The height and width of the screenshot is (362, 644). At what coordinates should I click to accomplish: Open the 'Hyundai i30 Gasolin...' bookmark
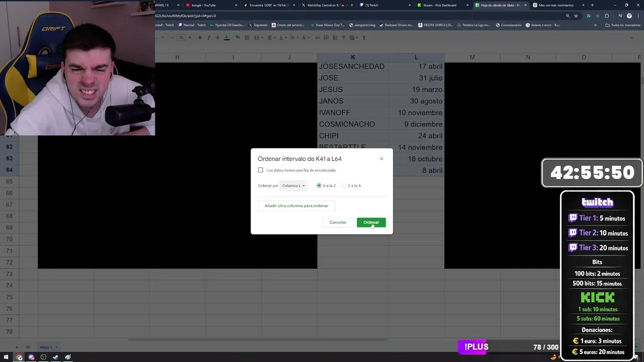227,25
